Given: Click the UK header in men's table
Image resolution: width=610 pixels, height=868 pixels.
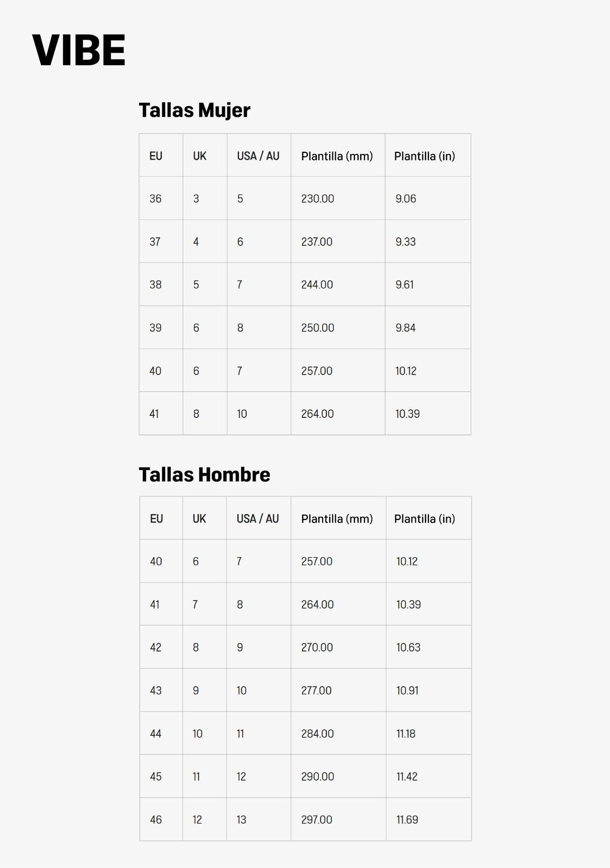Looking at the screenshot, I should point(199,518).
